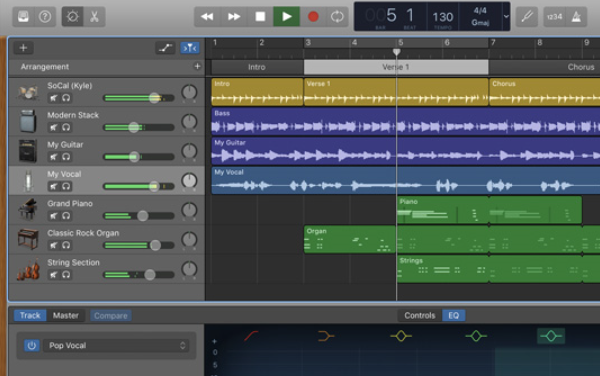
Task: Click the tempo value 130
Action: tap(443, 17)
